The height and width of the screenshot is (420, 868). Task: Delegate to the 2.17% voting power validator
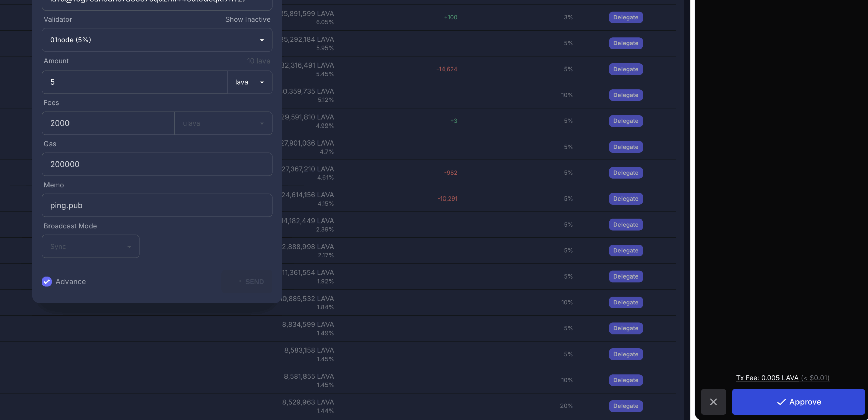(626, 250)
